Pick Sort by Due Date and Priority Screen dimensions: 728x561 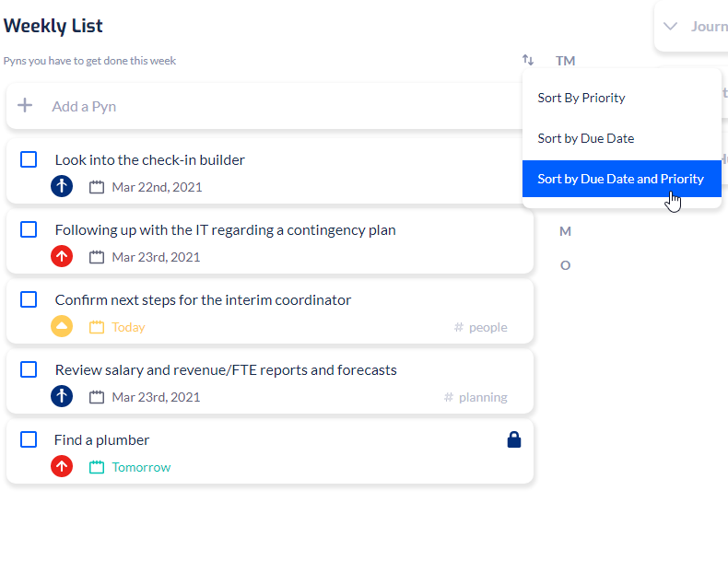tap(622, 179)
